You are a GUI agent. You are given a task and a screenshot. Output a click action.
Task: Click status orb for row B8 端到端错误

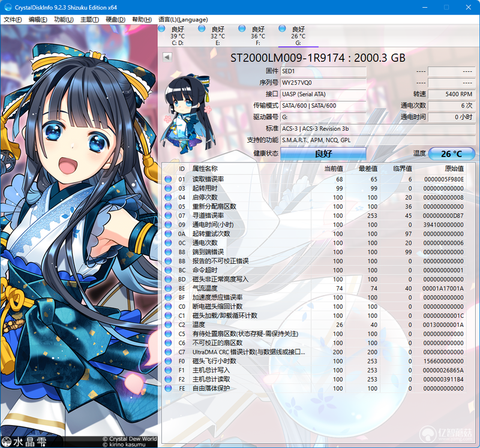click(x=168, y=252)
